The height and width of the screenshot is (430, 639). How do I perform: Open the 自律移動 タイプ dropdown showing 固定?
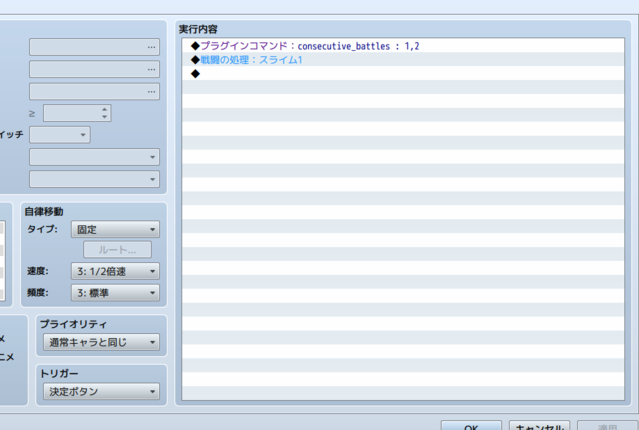pos(115,229)
